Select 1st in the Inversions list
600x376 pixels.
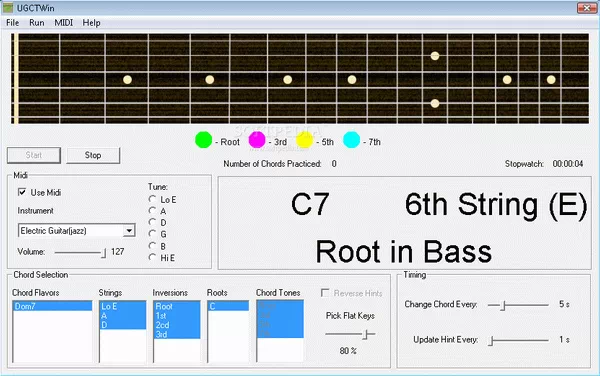pos(177,316)
